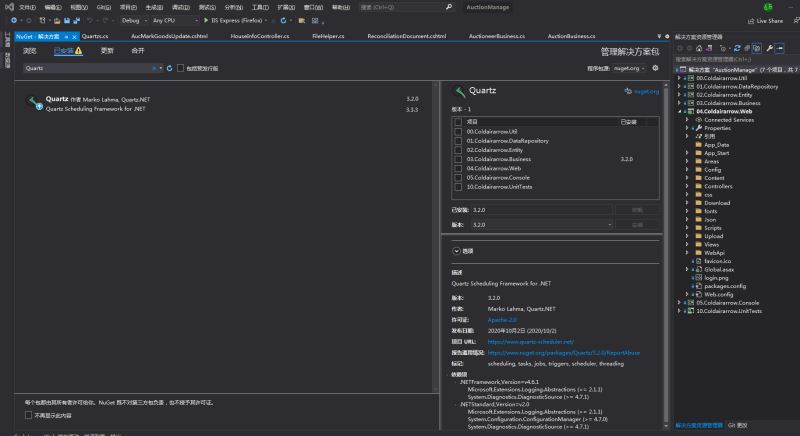
Task: Click the browser refresh icon in toolbar
Action: pyautogui.click(x=283, y=20)
